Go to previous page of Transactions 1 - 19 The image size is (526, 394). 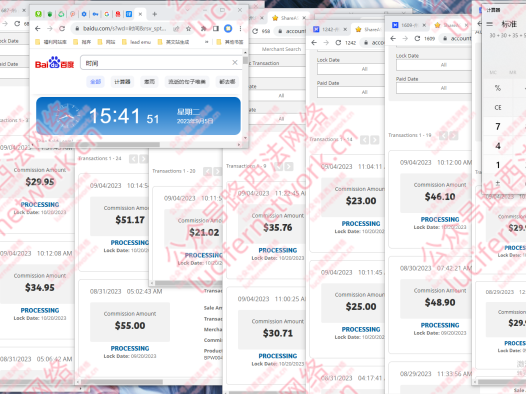tap(443, 136)
